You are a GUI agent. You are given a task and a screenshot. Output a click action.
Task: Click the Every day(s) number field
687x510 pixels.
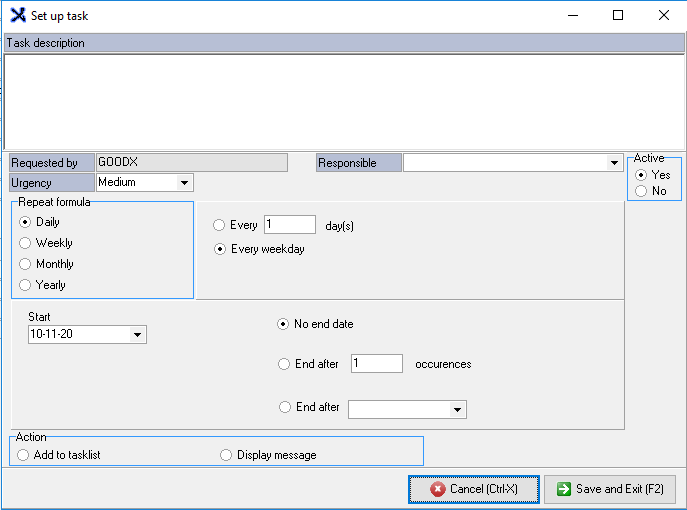(289, 225)
